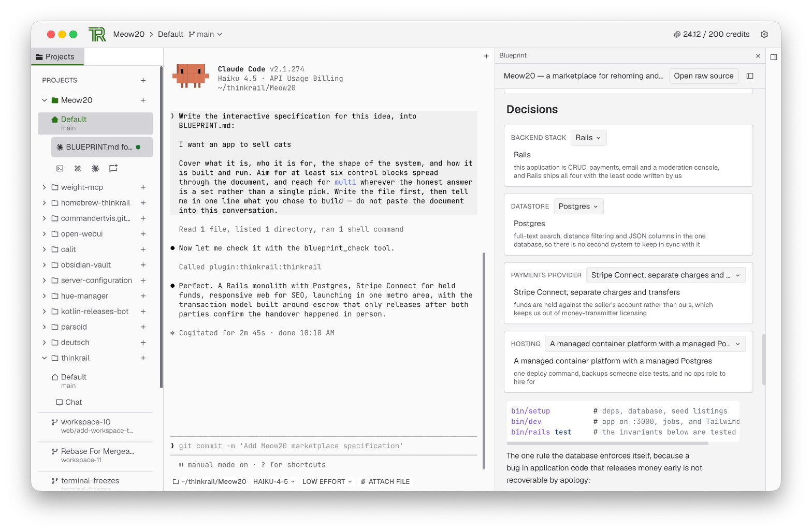Click the pencil-ruler design icon
Image resolution: width=812 pixels, height=532 pixels.
(x=78, y=168)
